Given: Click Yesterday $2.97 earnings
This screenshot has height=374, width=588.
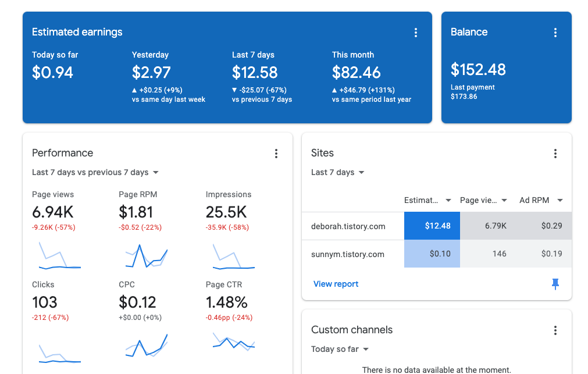Looking at the screenshot, I should coord(151,72).
